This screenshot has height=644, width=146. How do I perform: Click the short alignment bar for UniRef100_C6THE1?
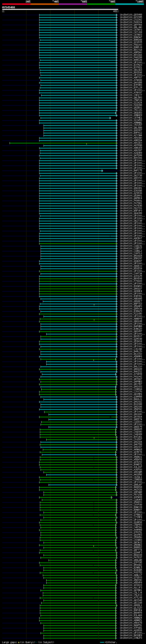click(76, 118)
